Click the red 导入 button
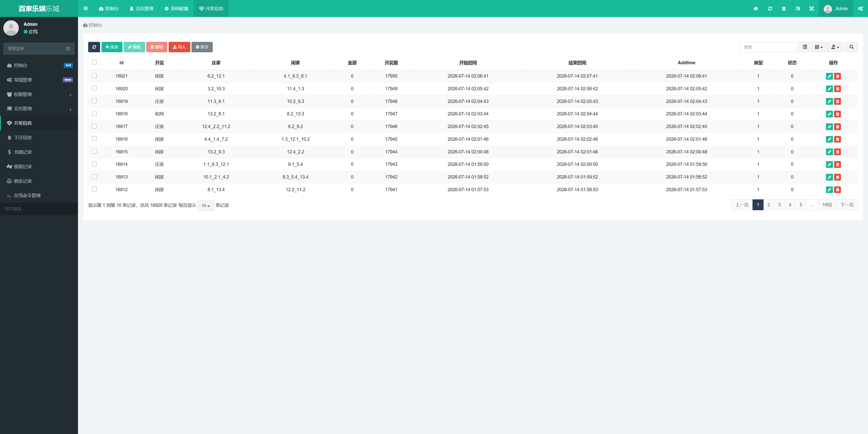868x434 pixels. (x=179, y=47)
